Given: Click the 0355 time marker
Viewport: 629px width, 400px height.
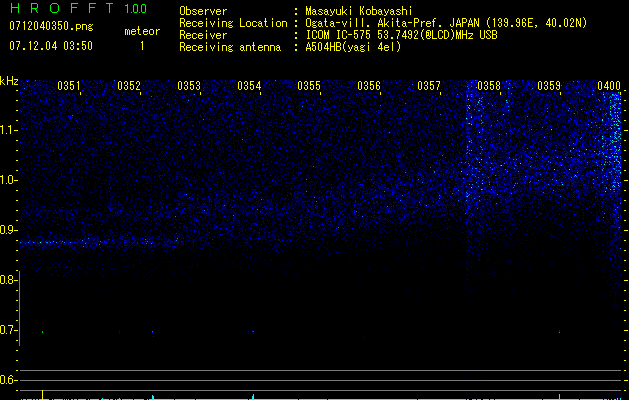Looking at the screenshot, I should pyautogui.click(x=309, y=86).
